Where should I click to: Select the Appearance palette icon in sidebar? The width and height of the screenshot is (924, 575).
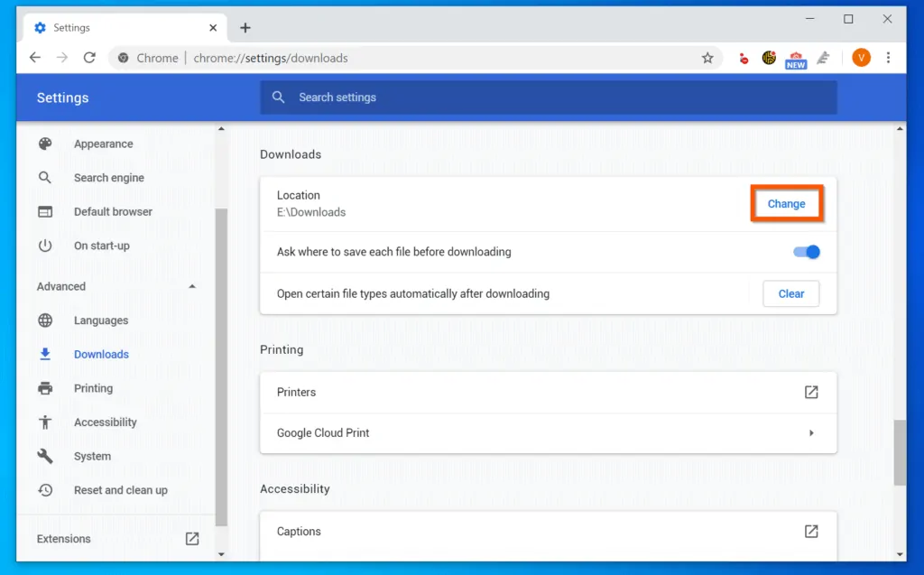pyautogui.click(x=44, y=144)
